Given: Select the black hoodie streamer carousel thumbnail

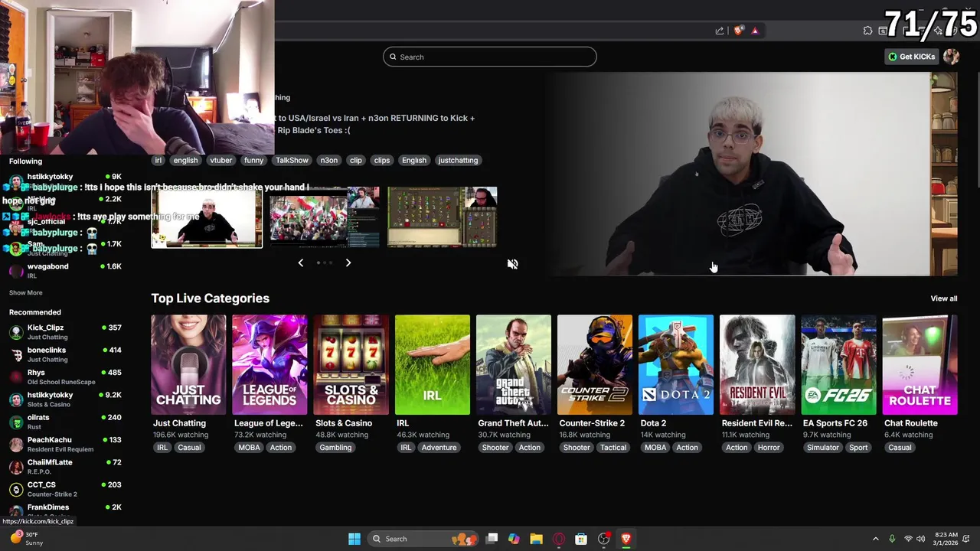Looking at the screenshot, I should point(207,217).
